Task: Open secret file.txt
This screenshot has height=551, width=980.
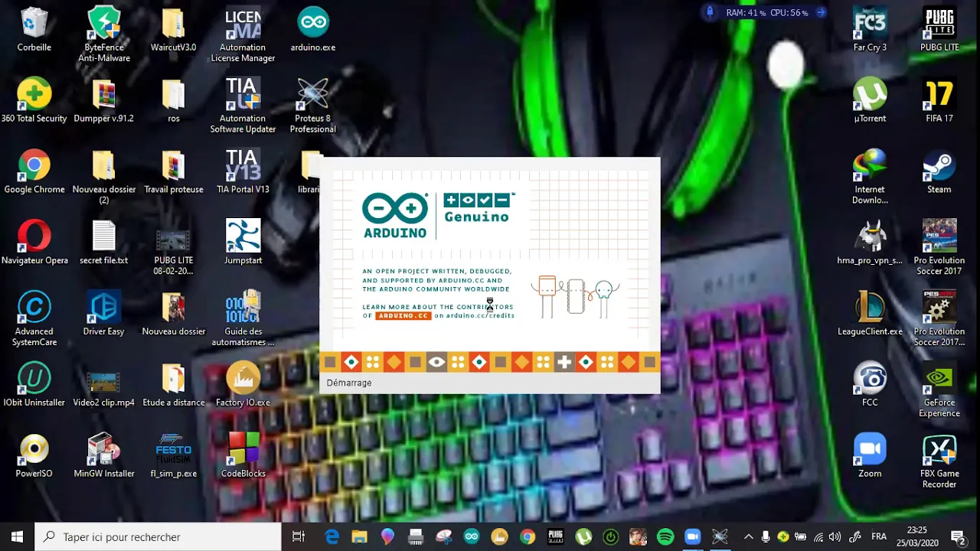Action: [104, 243]
